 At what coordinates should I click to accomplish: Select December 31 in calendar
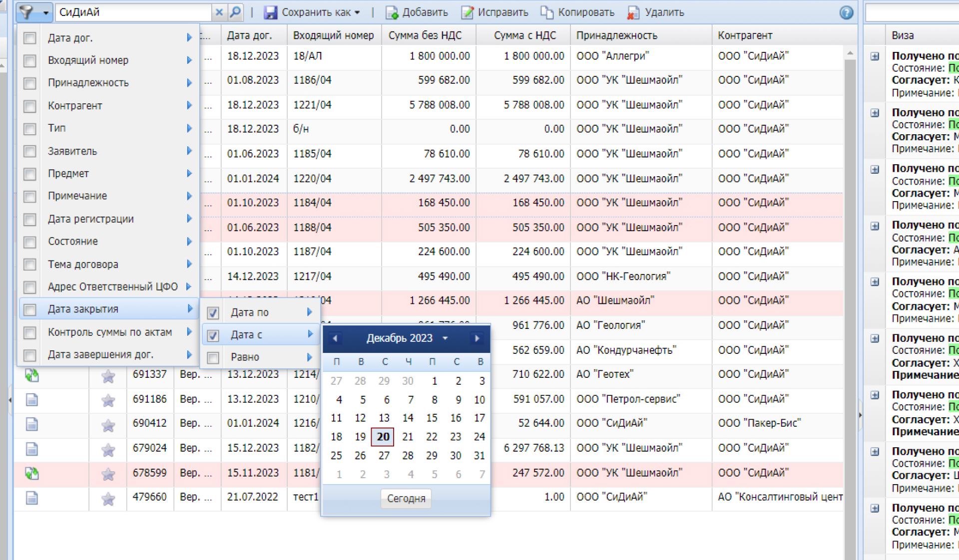click(x=479, y=456)
